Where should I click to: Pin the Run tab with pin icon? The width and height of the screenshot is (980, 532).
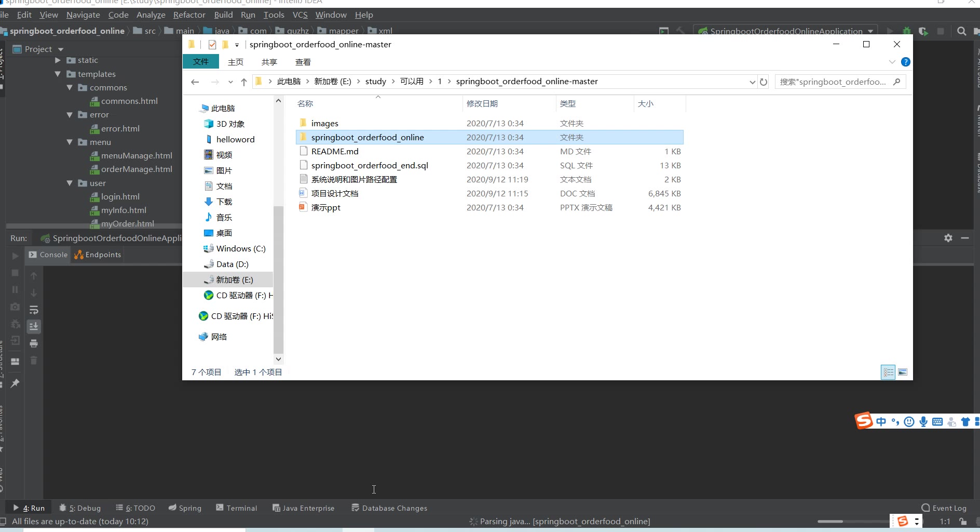15,383
